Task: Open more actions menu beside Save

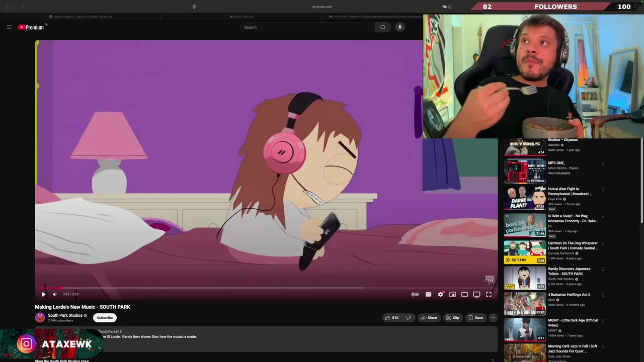Action: 493,318
